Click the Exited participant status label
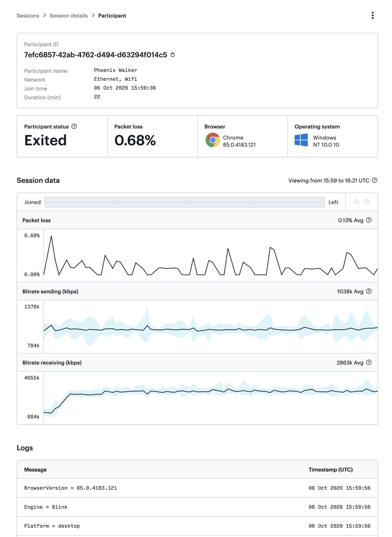This screenshot has height=537, width=392. pos(45,140)
